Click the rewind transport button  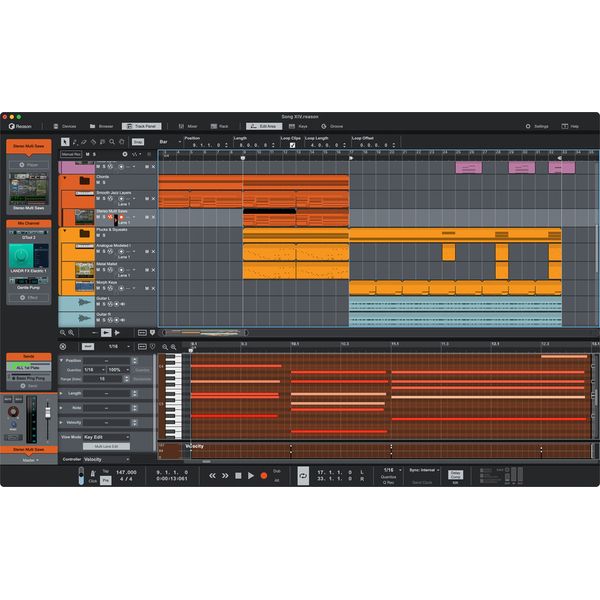(212, 476)
